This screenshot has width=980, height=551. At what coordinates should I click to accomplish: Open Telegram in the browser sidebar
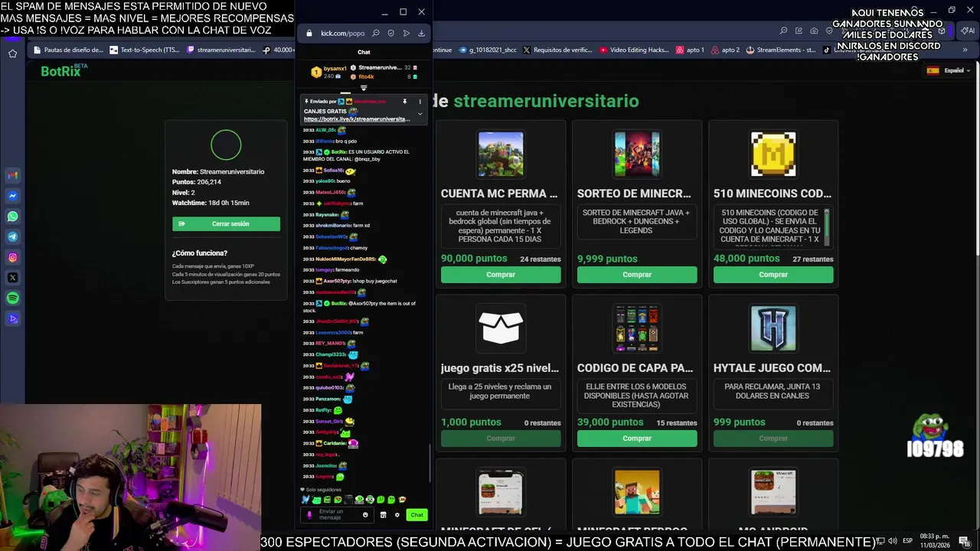click(x=12, y=237)
